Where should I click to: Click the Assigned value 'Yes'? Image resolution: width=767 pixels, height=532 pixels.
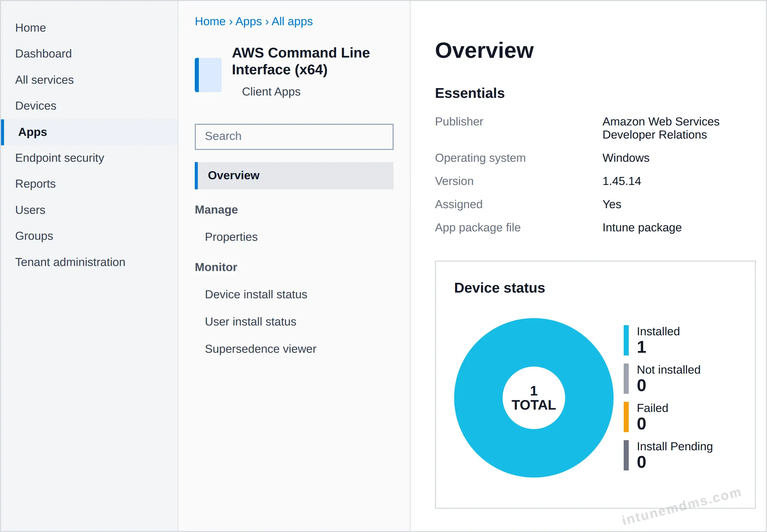(612, 204)
